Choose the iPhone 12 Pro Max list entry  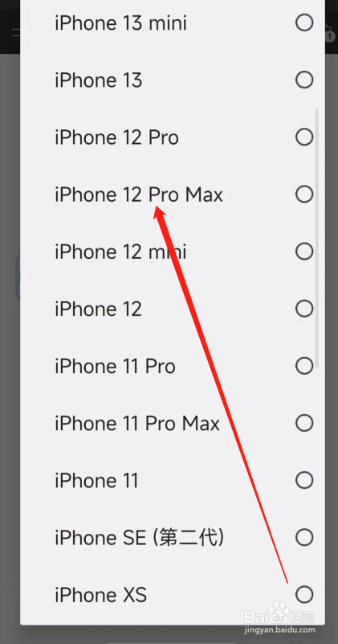[x=173, y=194]
